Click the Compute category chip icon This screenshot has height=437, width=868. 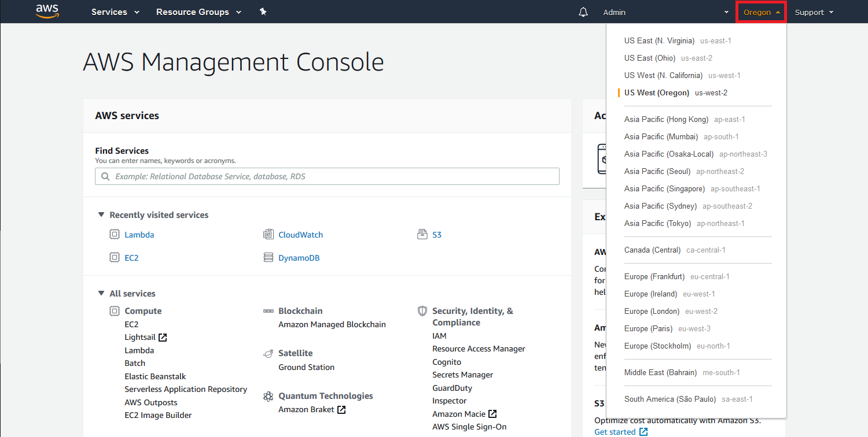click(114, 310)
